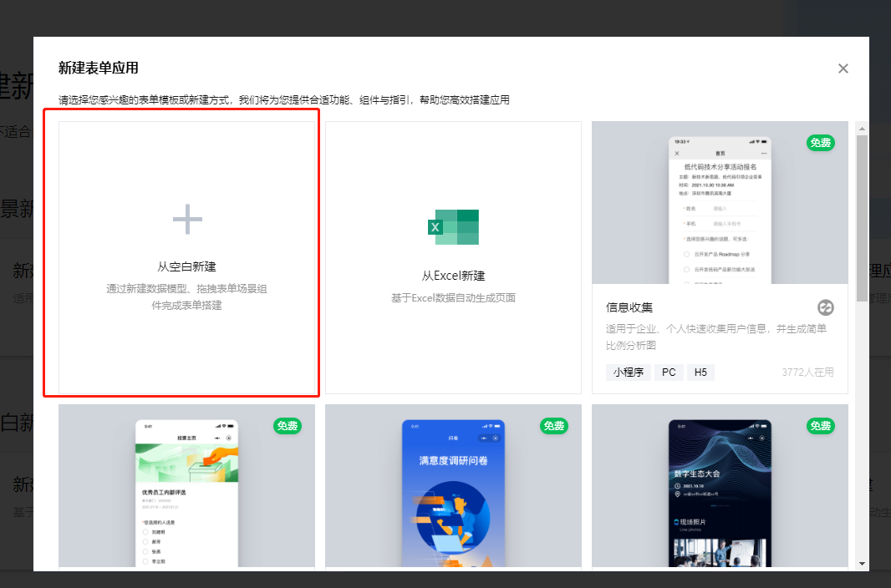Click the 信息收集 phone preview thumbnail
The height and width of the screenshot is (588, 891).
pyautogui.click(x=720, y=203)
